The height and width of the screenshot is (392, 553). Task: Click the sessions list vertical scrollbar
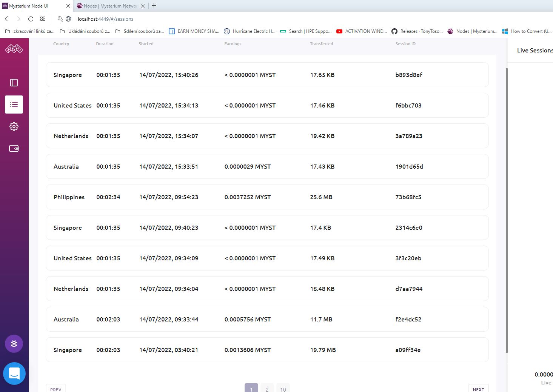507,211
